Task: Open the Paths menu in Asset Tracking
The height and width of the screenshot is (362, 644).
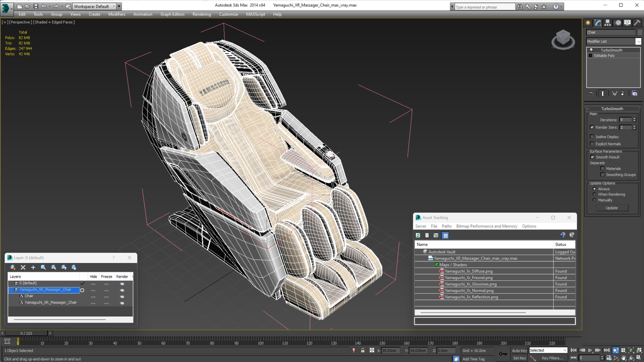Action: (x=446, y=226)
